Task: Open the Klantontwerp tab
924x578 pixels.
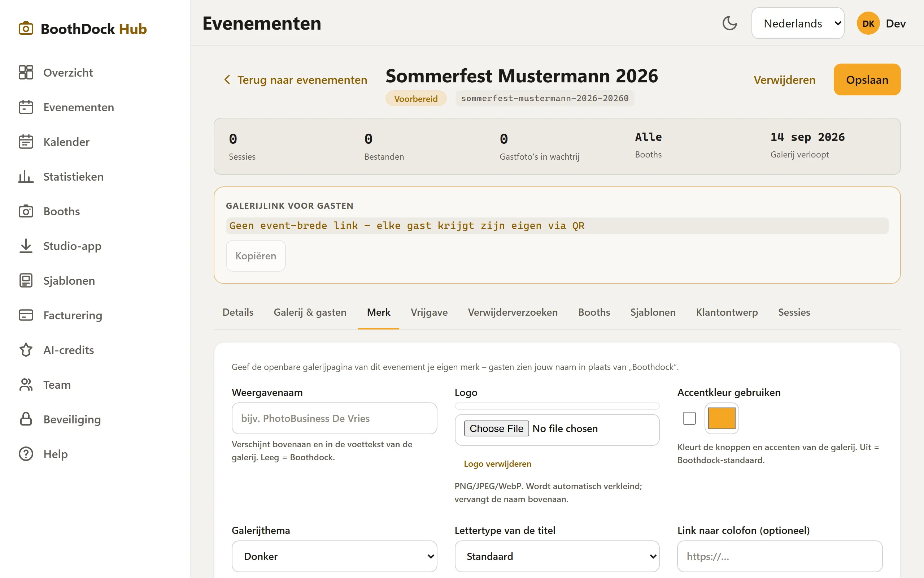Action: tap(727, 312)
